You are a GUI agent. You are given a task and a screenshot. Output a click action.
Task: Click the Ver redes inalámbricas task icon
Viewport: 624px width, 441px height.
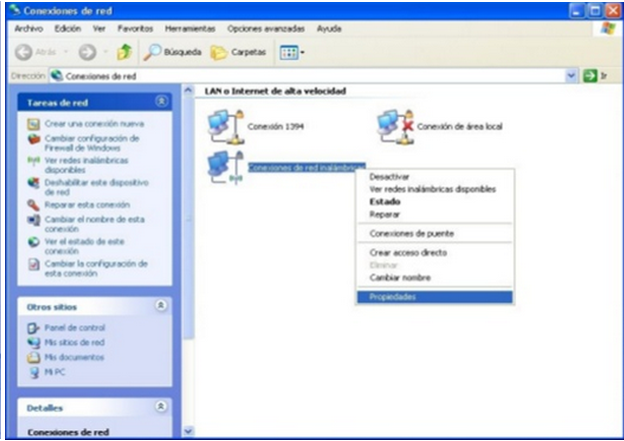tap(33, 161)
